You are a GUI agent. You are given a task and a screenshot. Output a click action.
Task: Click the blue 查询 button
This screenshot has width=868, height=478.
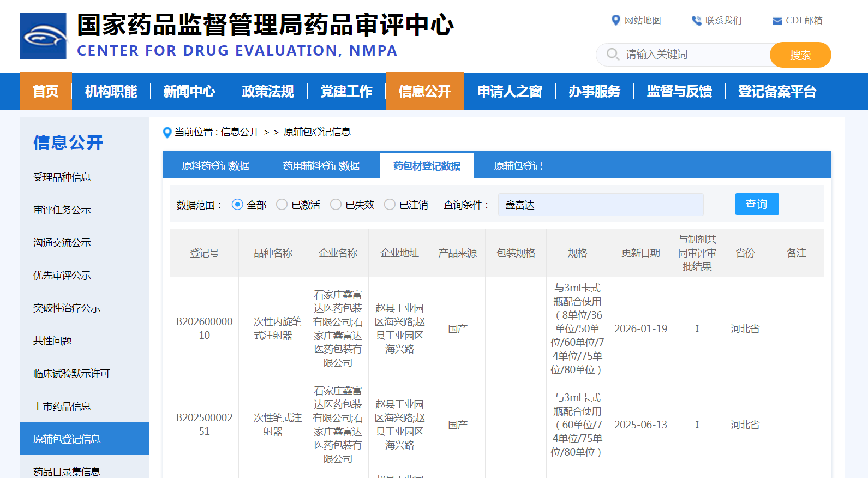(x=757, y=204)
